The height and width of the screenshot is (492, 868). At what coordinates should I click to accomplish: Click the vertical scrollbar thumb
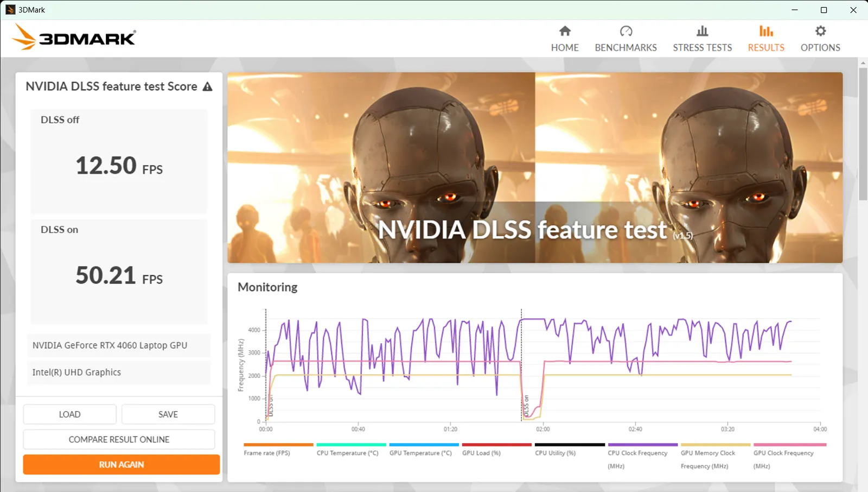point(863,134)
